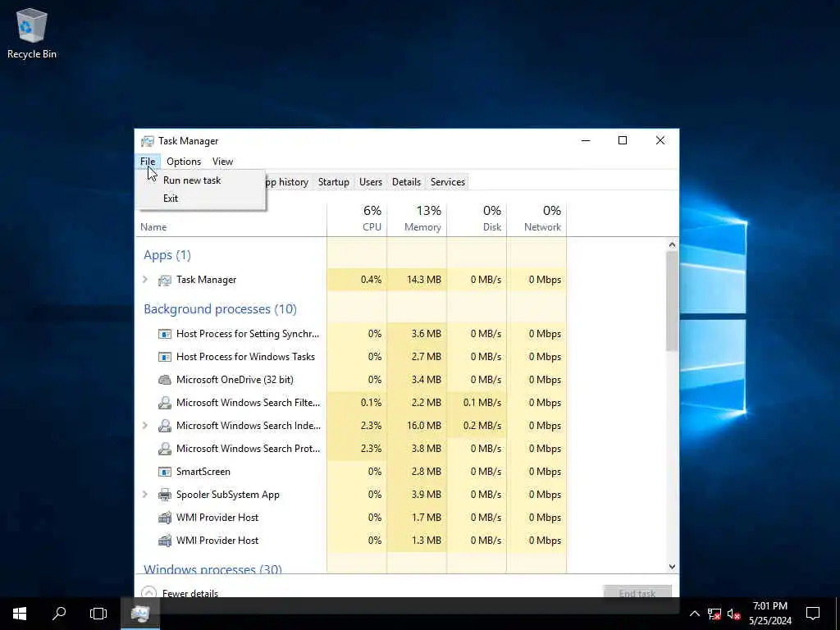
Task: Switch to the Details tab
Action: [406, 182]
